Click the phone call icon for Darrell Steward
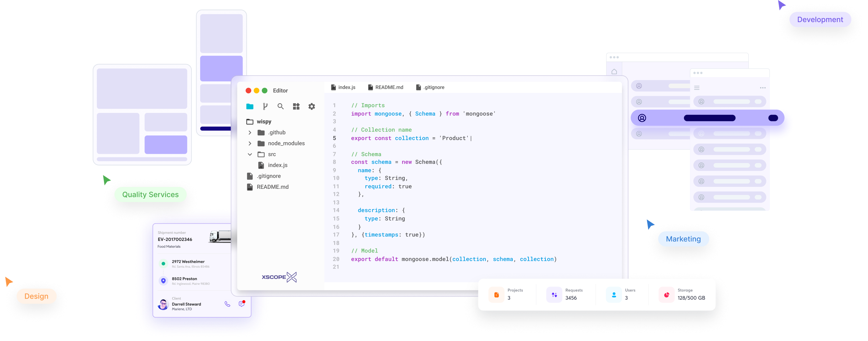Screen dimensions: 868x341 tap(227, 304)
